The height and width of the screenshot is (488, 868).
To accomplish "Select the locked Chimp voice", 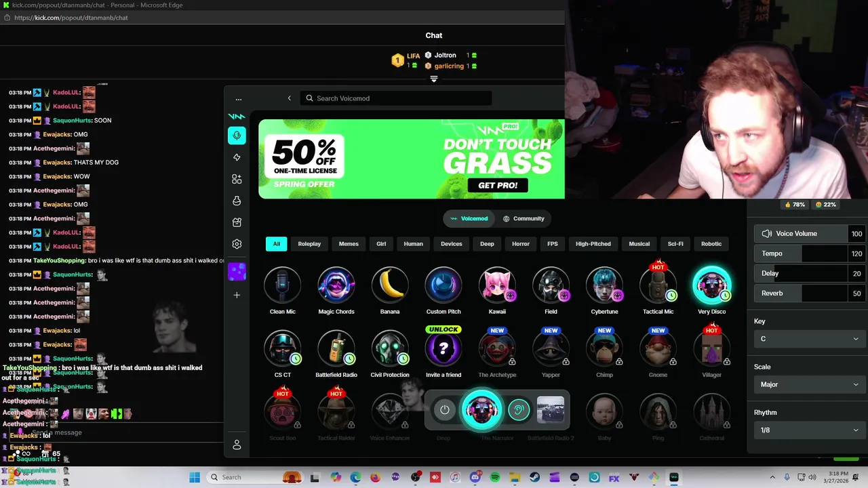I will [x=604, y=348].
